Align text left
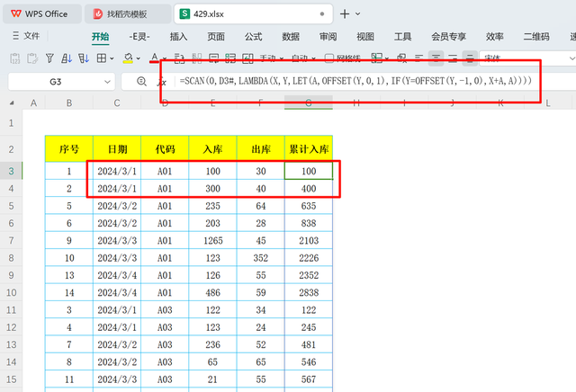 point(418,58)
